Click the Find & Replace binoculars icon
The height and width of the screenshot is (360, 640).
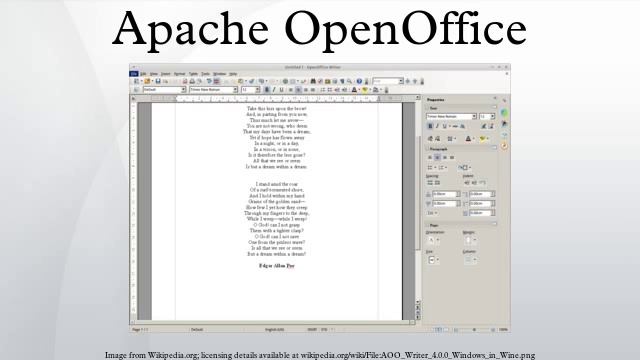313,81
